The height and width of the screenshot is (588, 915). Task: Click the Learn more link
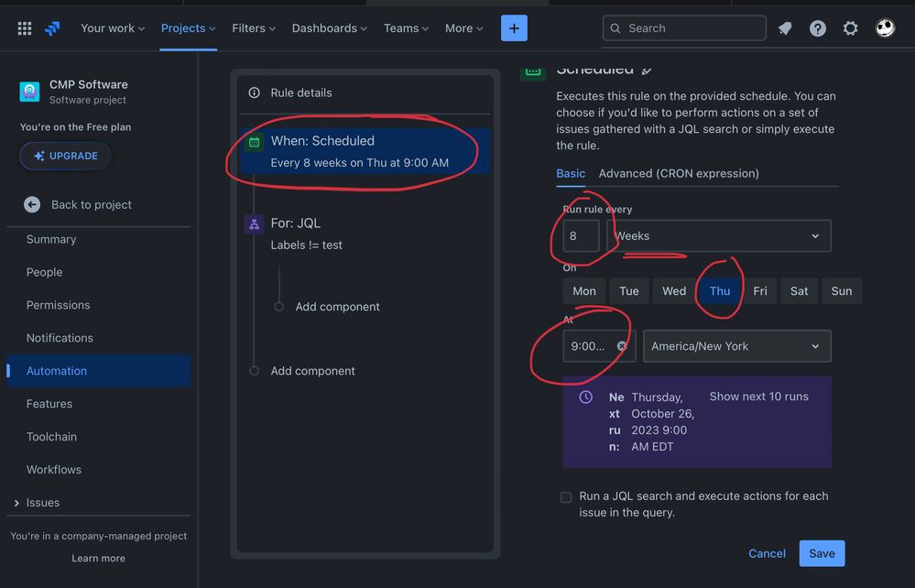click(x=98, y=559)
